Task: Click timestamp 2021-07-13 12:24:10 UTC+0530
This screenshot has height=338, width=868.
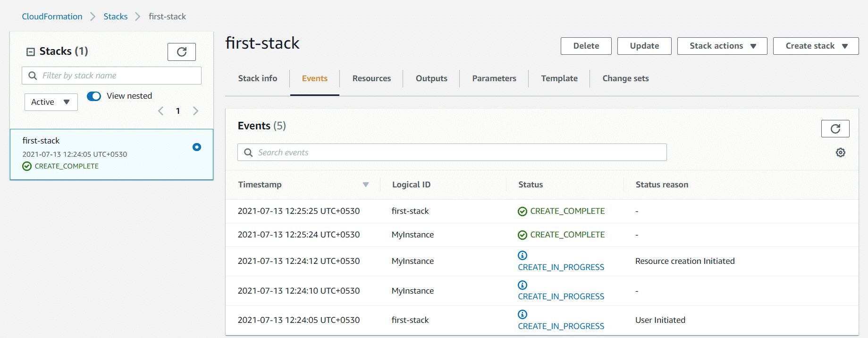Action: [x=299, y=291]
